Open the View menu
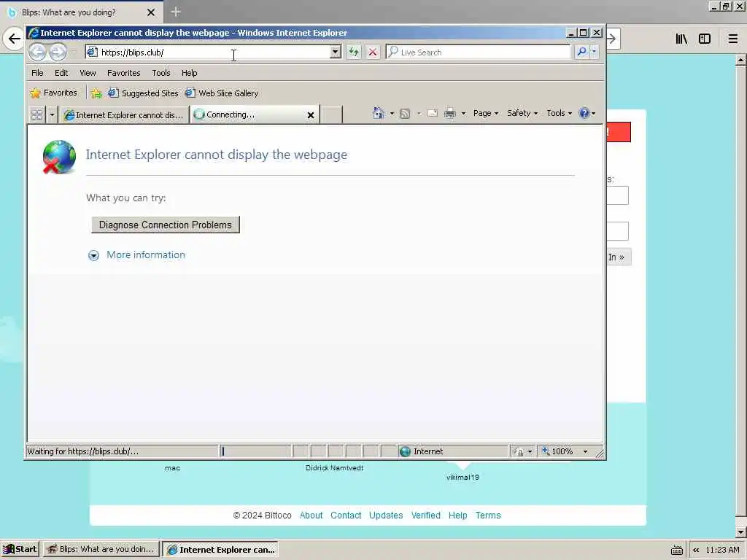Viewport: 747px width, 560px height. tap(88, 73)
